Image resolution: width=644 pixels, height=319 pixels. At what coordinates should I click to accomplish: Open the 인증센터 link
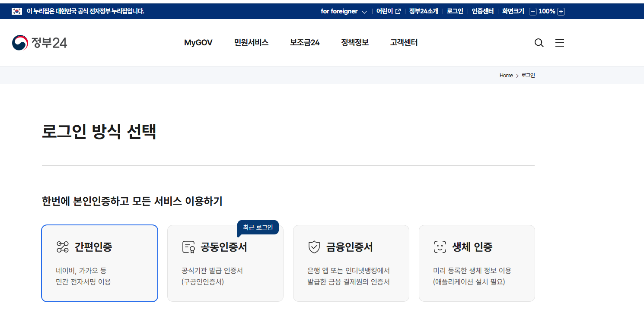(482, 11)
